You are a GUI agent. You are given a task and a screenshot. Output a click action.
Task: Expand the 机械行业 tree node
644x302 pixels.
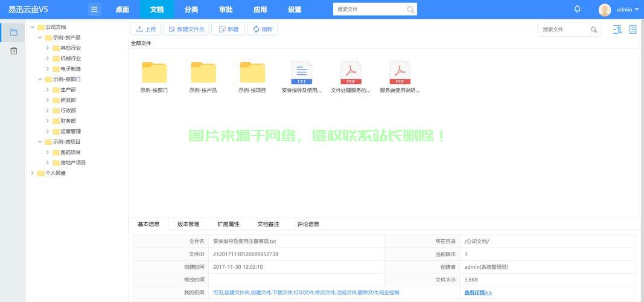tap(47, 59)
